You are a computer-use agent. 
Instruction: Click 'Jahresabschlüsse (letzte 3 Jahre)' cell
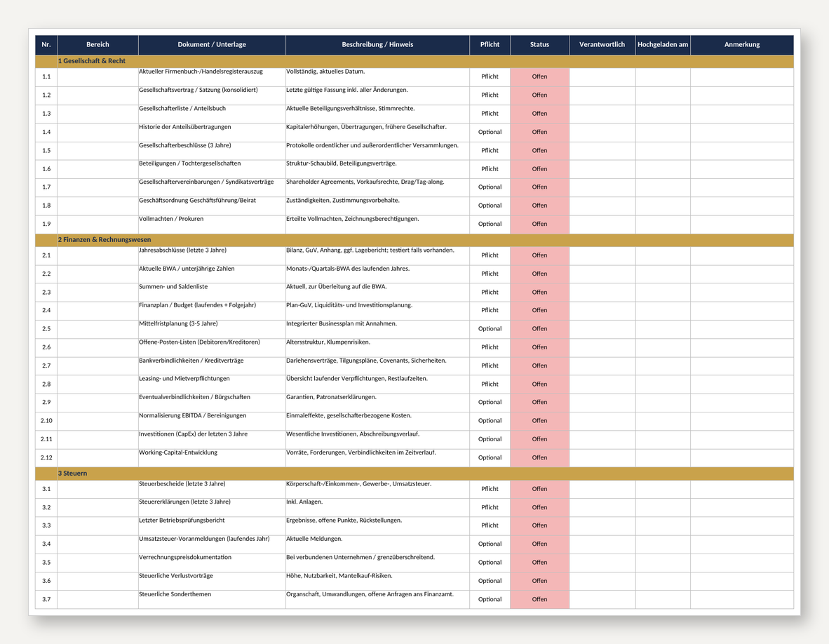(x=212, y=256)
